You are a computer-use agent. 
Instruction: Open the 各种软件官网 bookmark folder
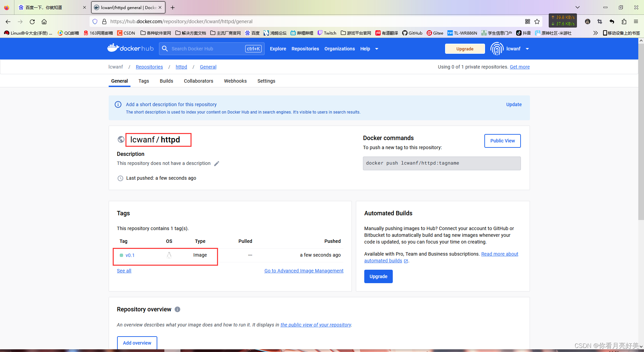point(156,33)
